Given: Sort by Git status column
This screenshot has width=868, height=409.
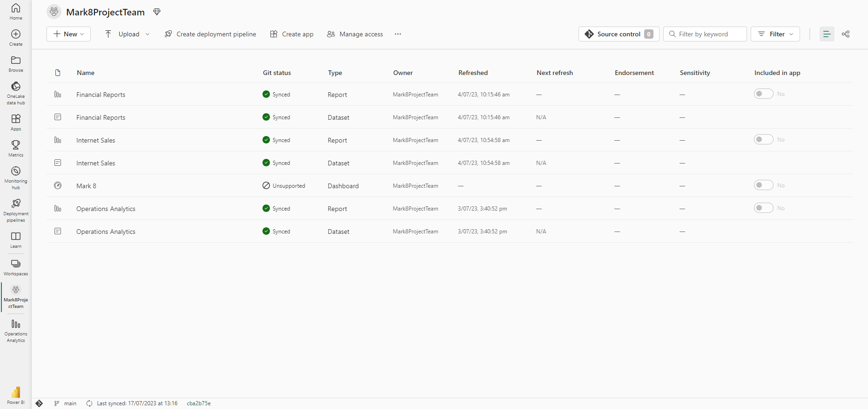Looking at the screenshot, I should pos(277,73).
